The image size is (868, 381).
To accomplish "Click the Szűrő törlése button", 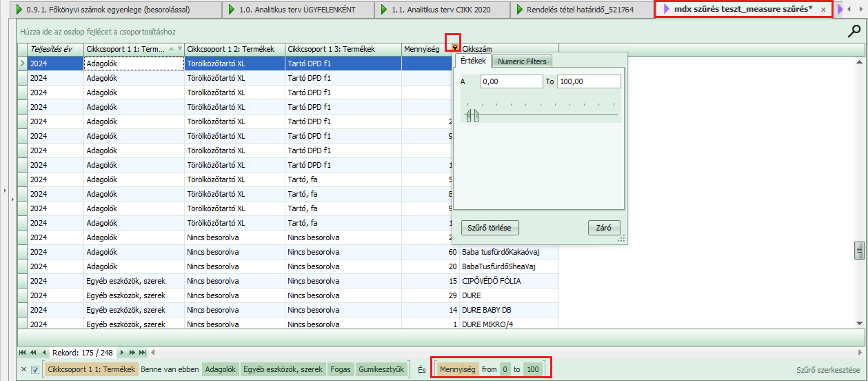I will [x=489, y=228].
